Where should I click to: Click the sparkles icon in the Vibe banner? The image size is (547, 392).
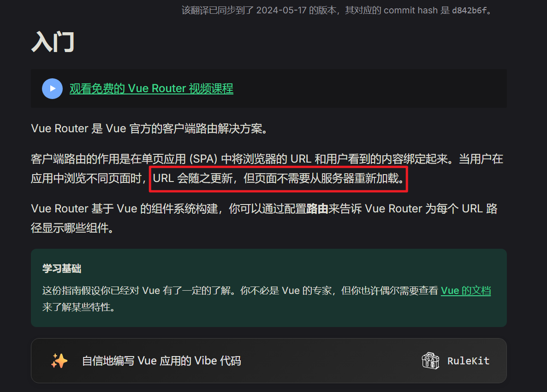[x=59, y=361]
